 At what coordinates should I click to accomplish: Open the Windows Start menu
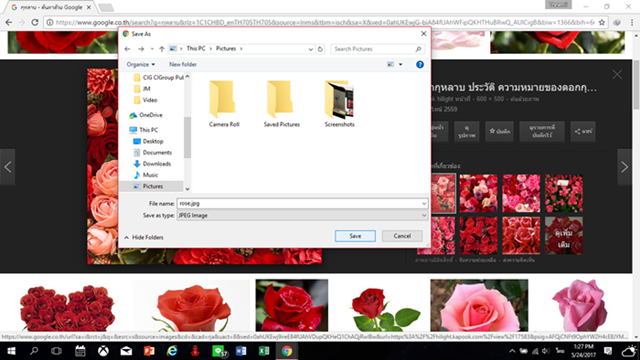click(11, 351)
